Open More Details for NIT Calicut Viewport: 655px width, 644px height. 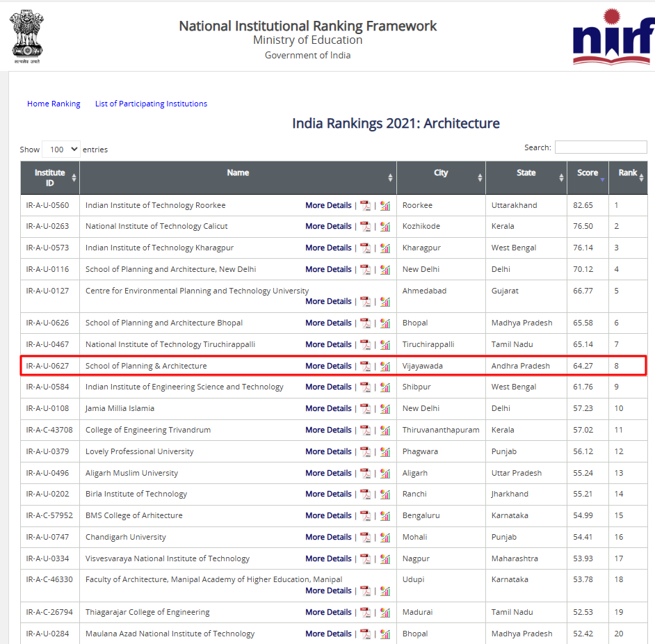[x=328, y=226]
